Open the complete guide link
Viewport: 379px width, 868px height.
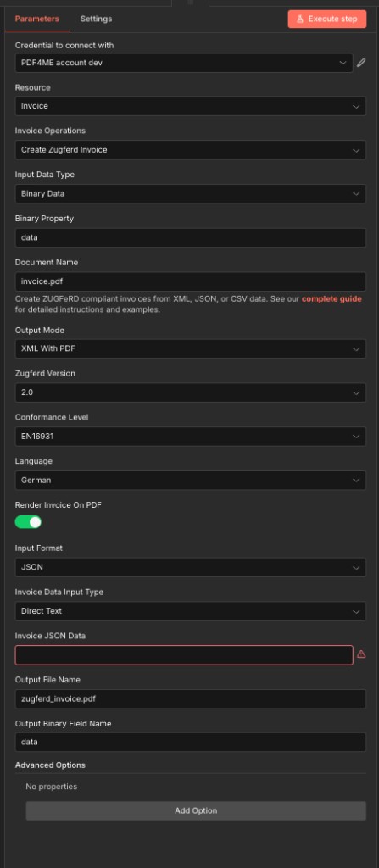pyautogui.click(x=332, y=299)
